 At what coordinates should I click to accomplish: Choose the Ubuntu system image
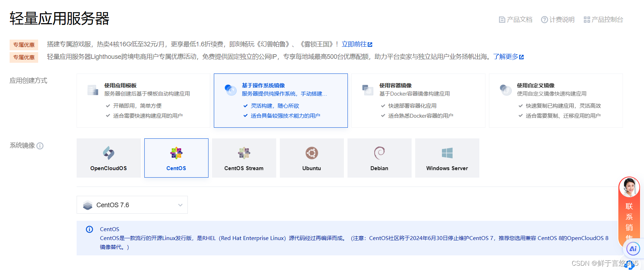(x=312, y=158)
